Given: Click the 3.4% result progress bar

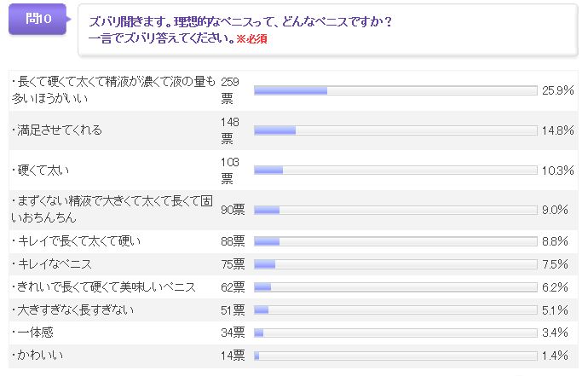Looking at the screenshot, I should (x=395, y=332).
